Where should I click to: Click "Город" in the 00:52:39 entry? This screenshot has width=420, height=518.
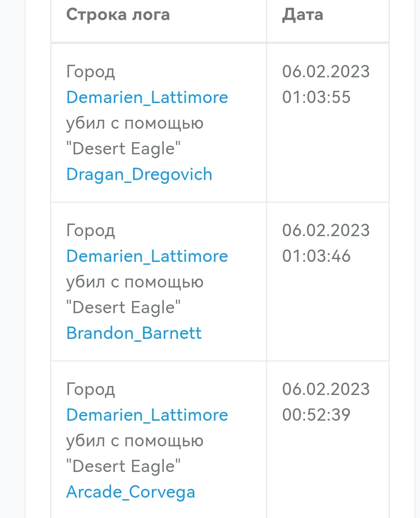pos(91,390)
